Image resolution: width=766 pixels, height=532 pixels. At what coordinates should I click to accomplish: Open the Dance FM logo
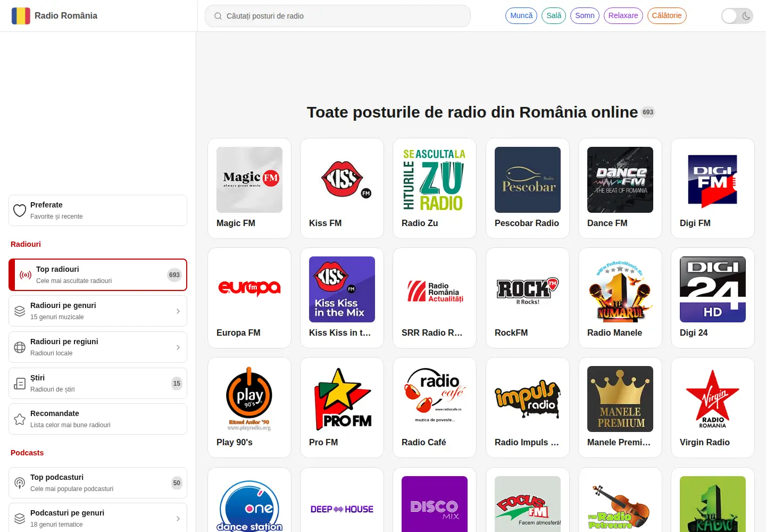click(620, 180)
